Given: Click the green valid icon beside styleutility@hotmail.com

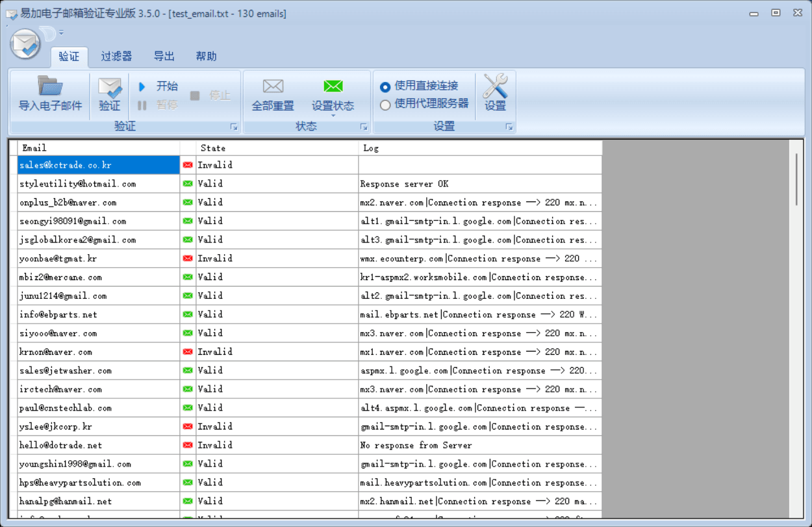Looking at the screenshot, I should pos(188,184).
